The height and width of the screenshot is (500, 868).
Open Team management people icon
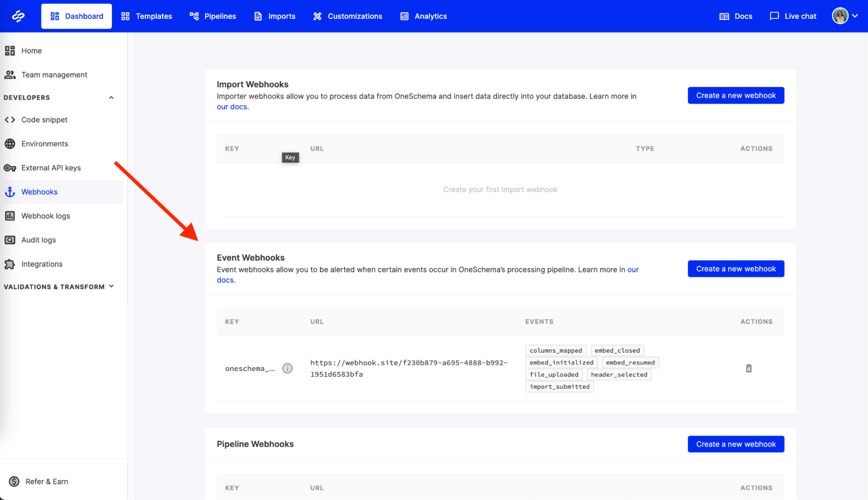click(10, 75)
